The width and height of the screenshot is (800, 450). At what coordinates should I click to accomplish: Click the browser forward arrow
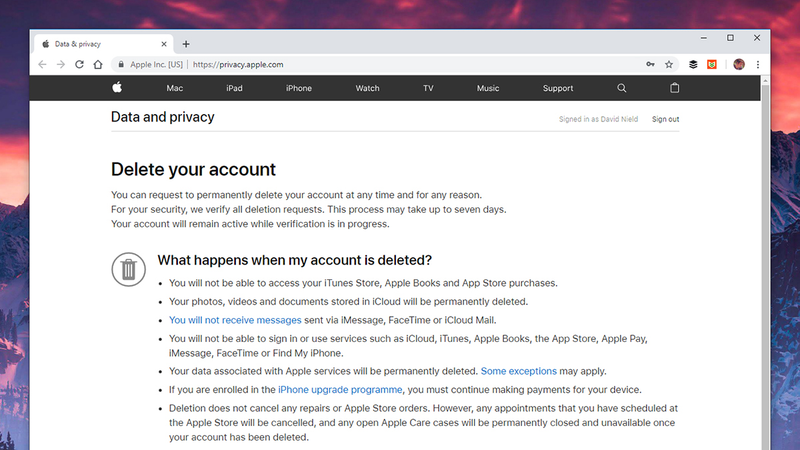(x=61, y=64)
